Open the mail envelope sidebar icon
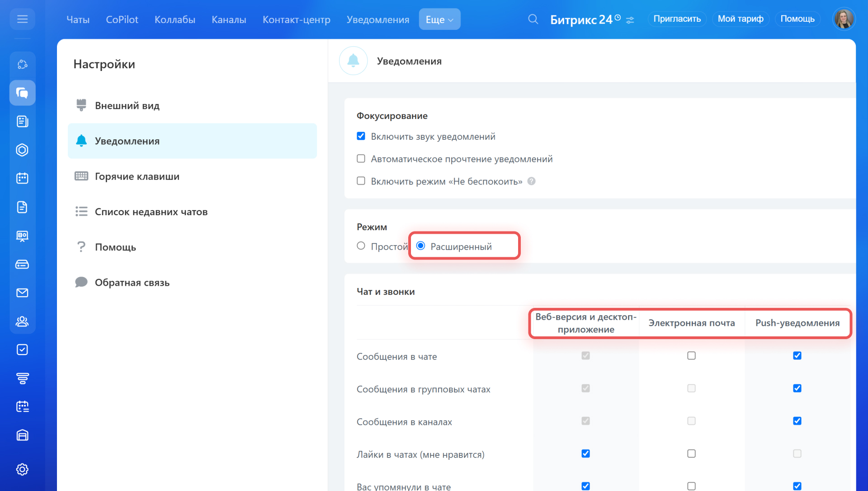The height and width of the screenshot is (491, 868). click(22, 293)
